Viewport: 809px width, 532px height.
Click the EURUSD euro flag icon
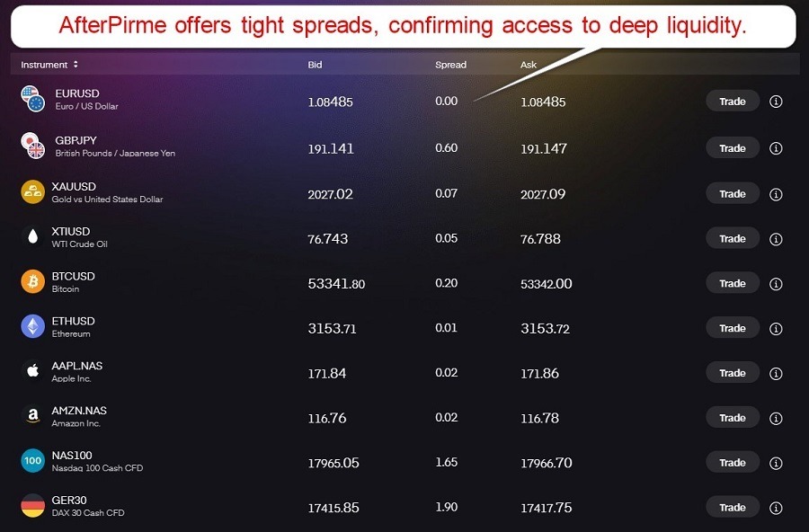pos(31,99)
